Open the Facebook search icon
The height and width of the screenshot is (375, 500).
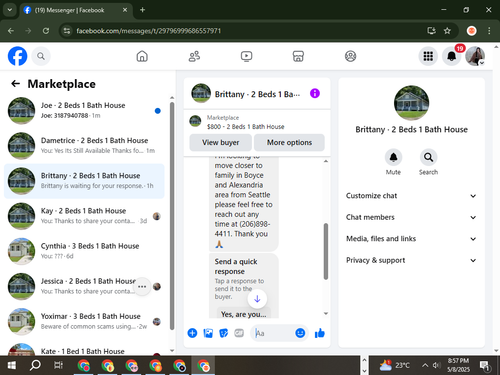point(41,56)
